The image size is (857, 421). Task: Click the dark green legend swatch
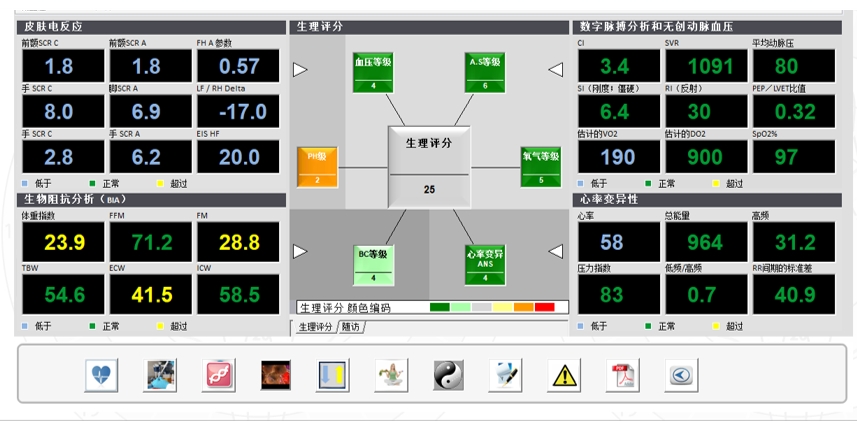(439, 307)
